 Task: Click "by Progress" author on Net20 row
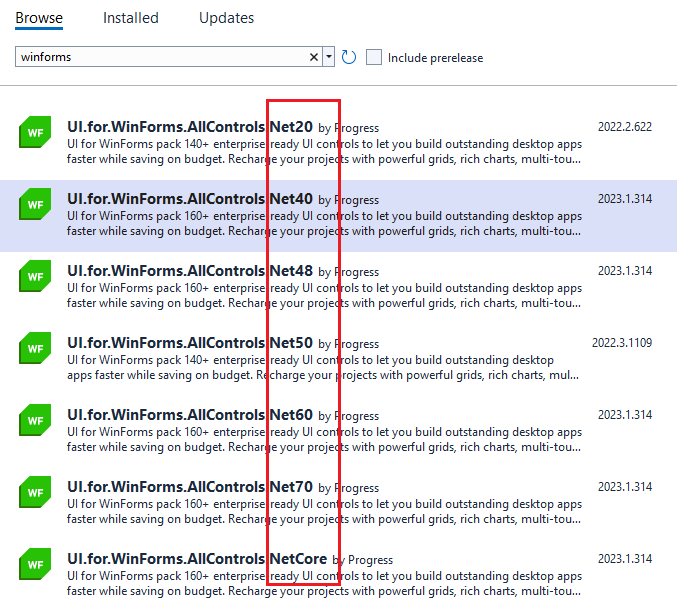(x=348, y=128)
